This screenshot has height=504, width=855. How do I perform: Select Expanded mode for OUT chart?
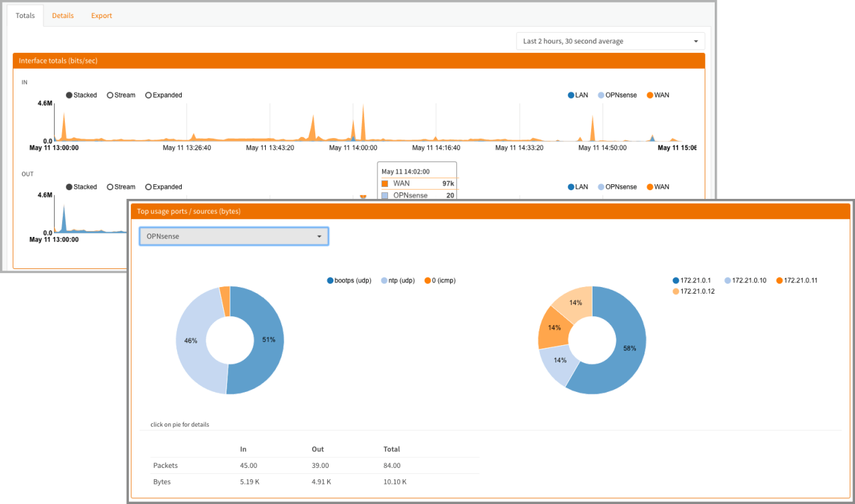(163, 188)
